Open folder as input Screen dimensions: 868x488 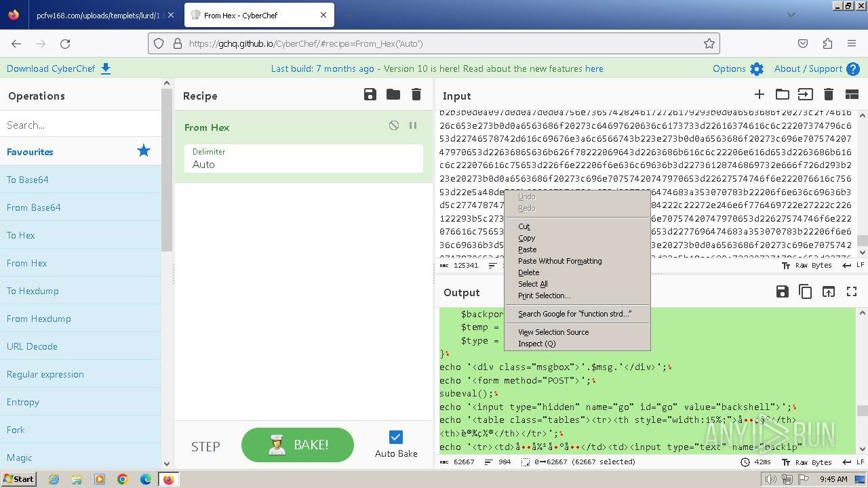pyautogui.click(x=783, y=95)
